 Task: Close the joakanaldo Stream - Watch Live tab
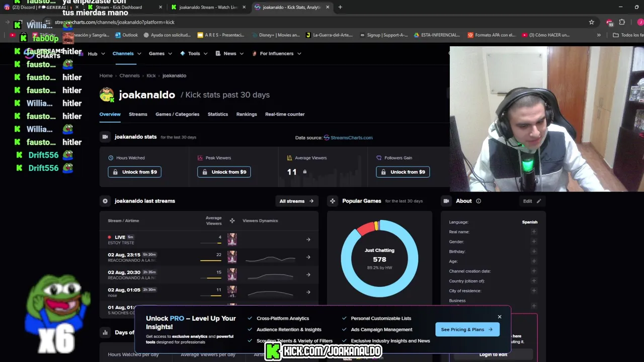click(244, 7)
